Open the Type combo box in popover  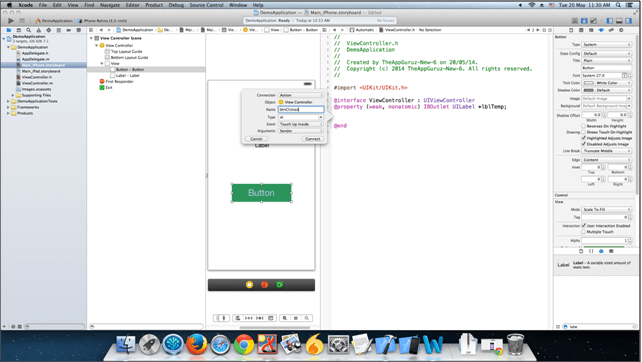[x=301, y=117]
